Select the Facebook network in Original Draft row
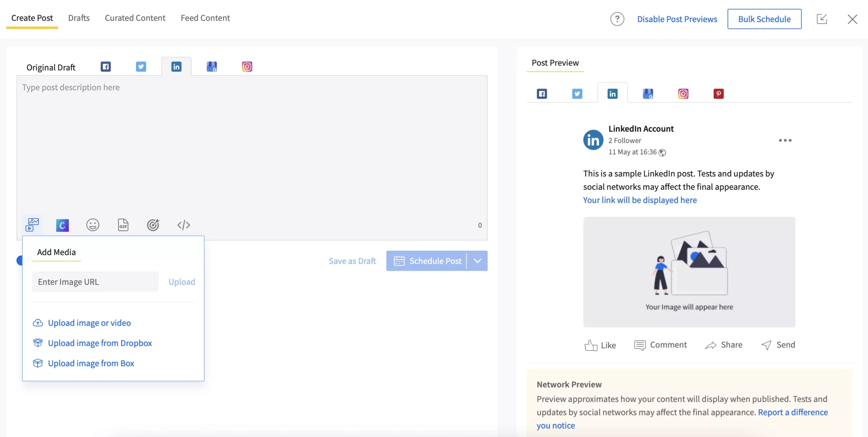Viewport: 868px width, 437px height. point(106,66)
